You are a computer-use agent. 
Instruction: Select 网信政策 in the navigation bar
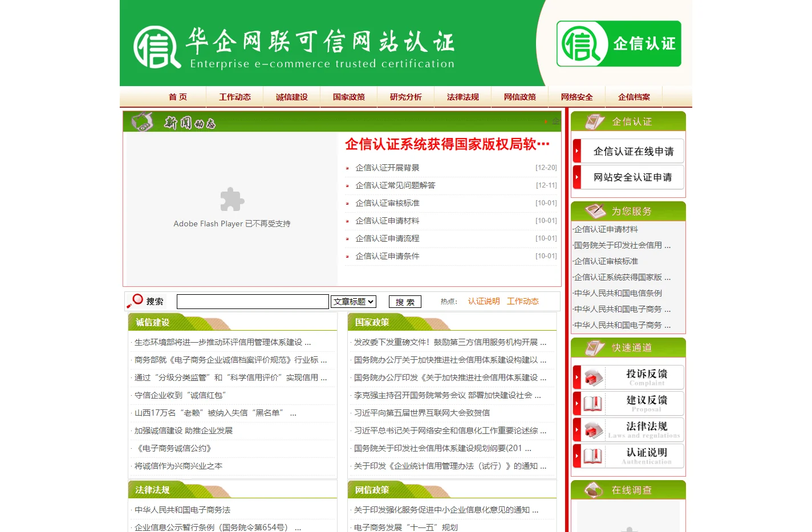coord(520,97)
